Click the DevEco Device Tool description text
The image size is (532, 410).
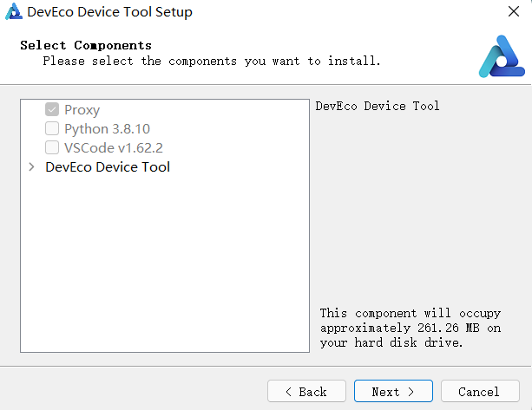click(377, 106)
